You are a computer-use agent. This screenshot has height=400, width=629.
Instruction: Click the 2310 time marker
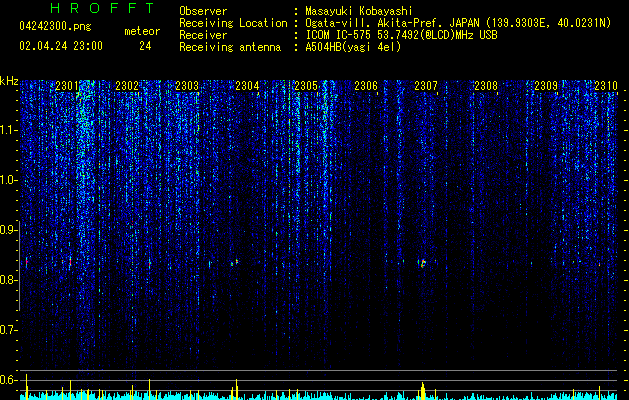tap(606, 86)
